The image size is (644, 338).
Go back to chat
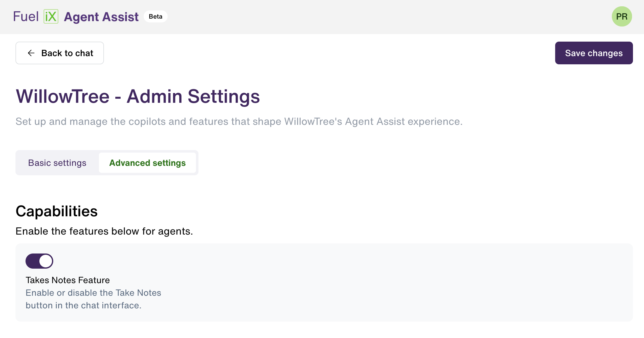click(60, 53)
